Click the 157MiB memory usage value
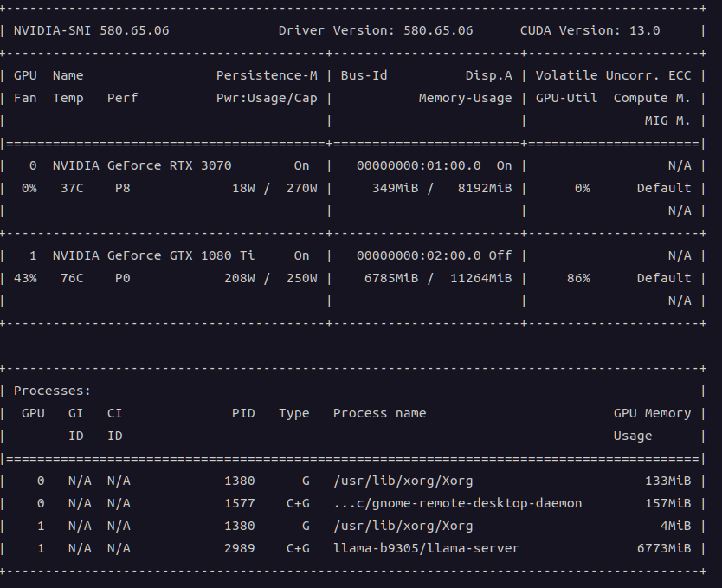The height and width of the screenshot is (588, 722). tap(667, 503)
